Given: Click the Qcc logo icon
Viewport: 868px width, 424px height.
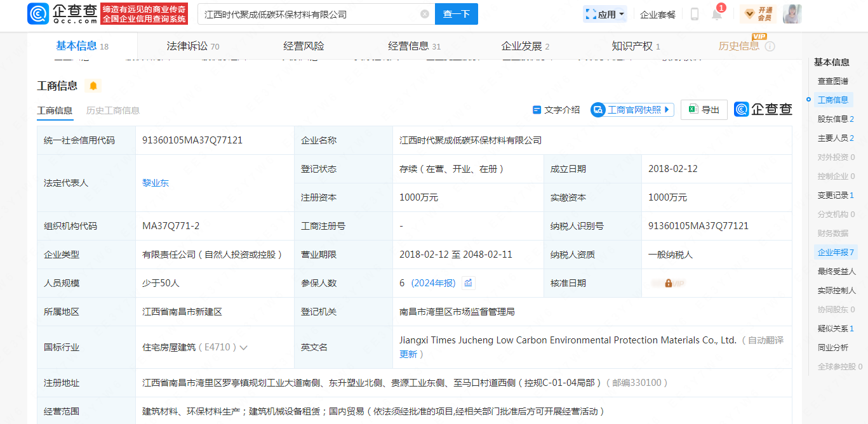Looking at the screenshot, I should (x=38, y=13).
